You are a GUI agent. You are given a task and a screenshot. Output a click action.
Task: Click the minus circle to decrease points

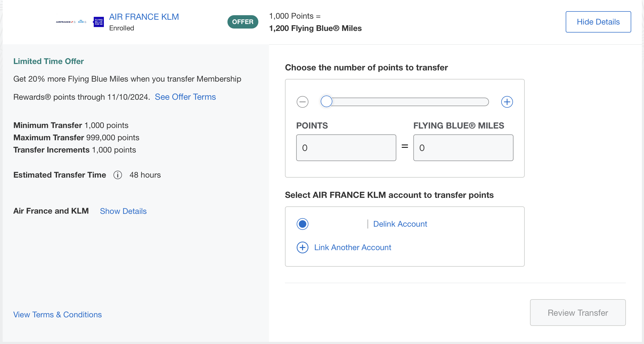click(x=303, y=102)
